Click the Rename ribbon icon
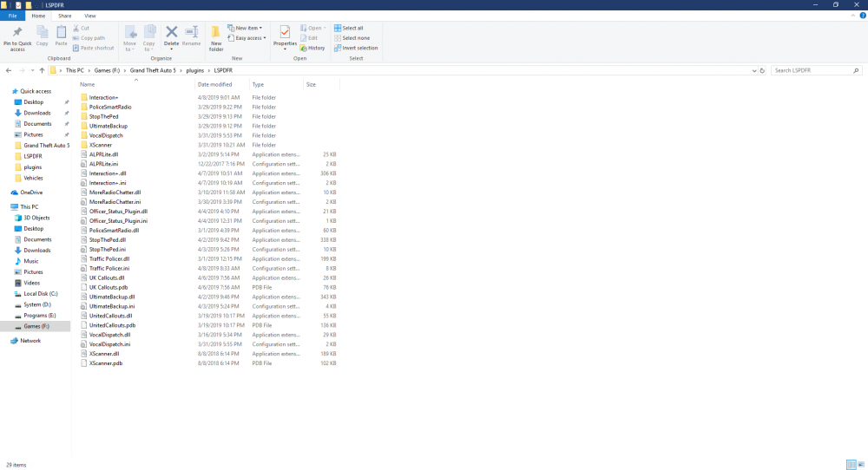Screen dimensions: 868x470 point(192,32)
